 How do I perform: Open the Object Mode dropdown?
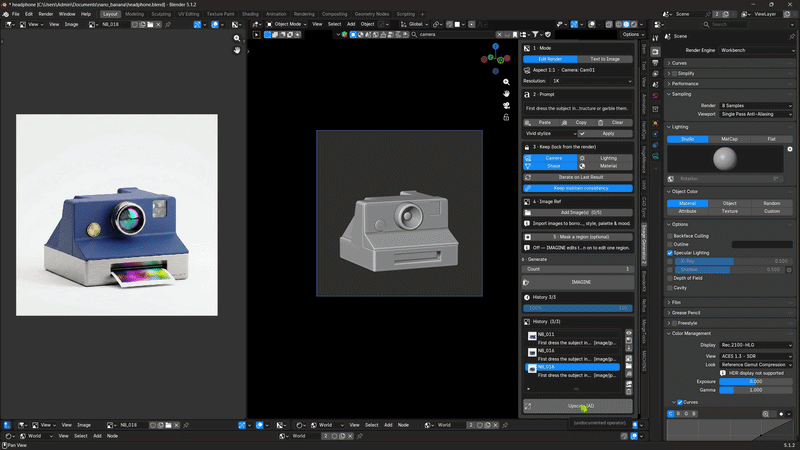(x=287, y=24)
